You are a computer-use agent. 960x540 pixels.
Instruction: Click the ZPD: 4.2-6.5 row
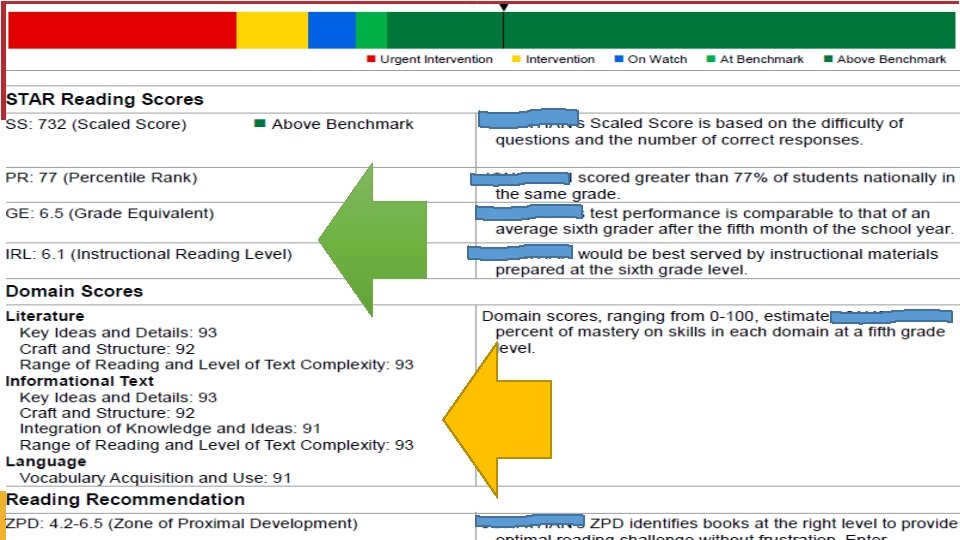182,524
